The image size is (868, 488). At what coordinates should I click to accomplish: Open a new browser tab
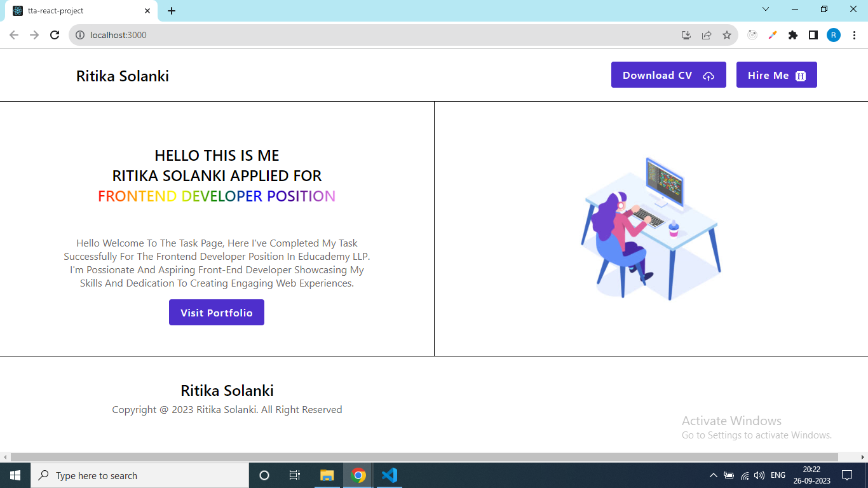point(172,10)
